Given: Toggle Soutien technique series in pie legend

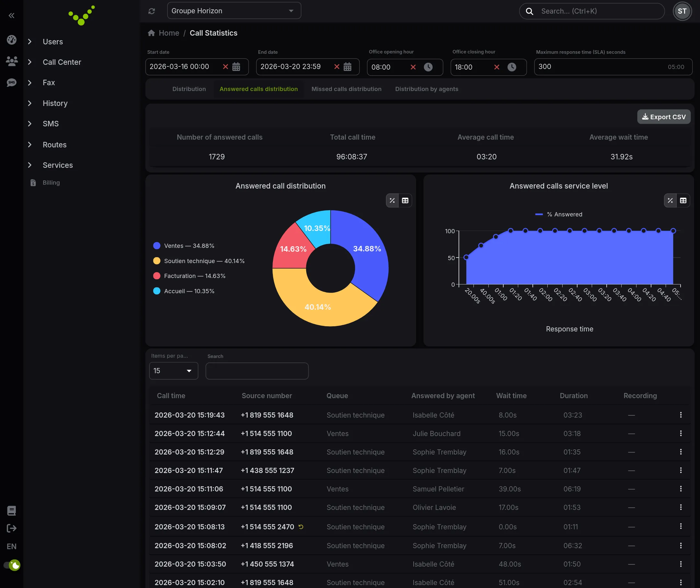Looking at the screenshot, I should click(199, 261).
